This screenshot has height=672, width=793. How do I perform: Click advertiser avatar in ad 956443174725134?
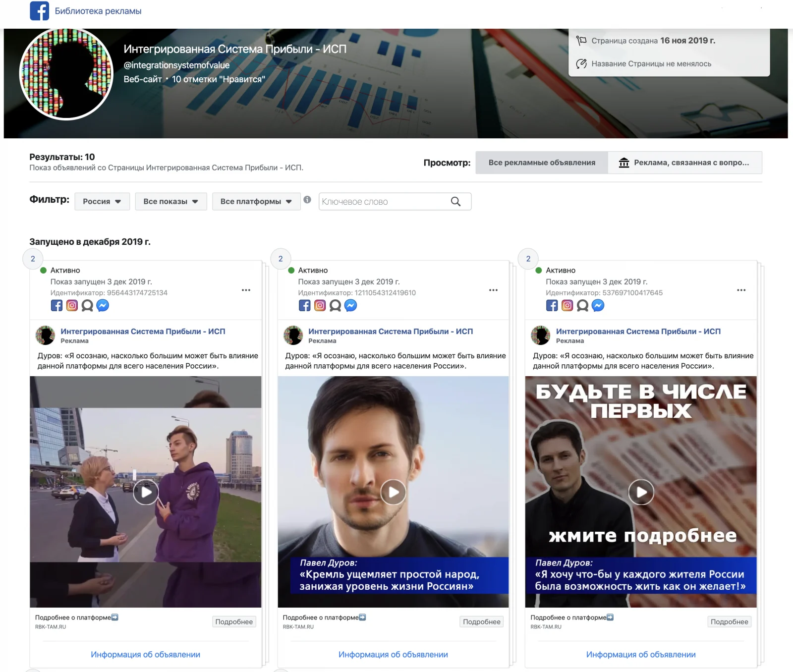(x=46, y=335)
